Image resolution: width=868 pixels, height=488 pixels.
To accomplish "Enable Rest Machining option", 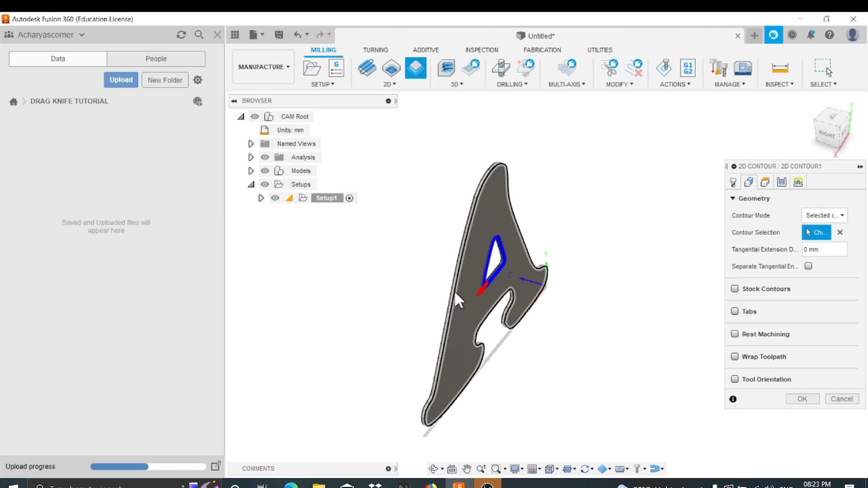I will pyautogui.click(x=734, y=334).
